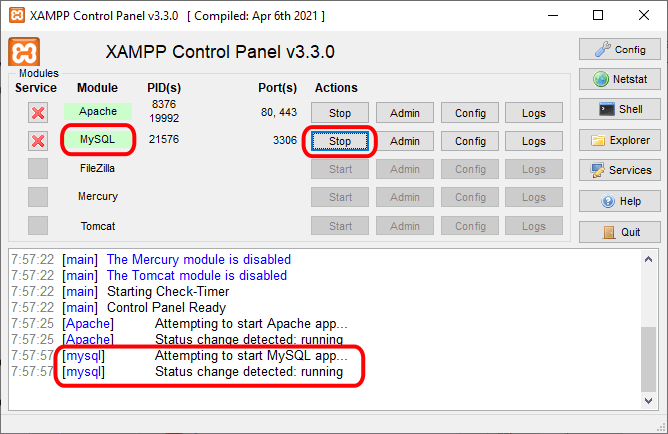668x434 pixels.
Task: Click log line 'The Mercury module is disabled'
Action: click(199, 259)
